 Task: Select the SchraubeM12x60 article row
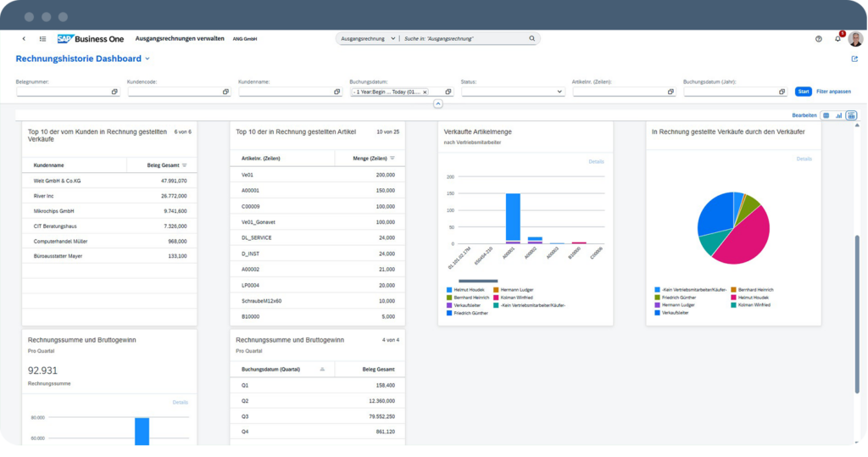(x=318, y=301)
